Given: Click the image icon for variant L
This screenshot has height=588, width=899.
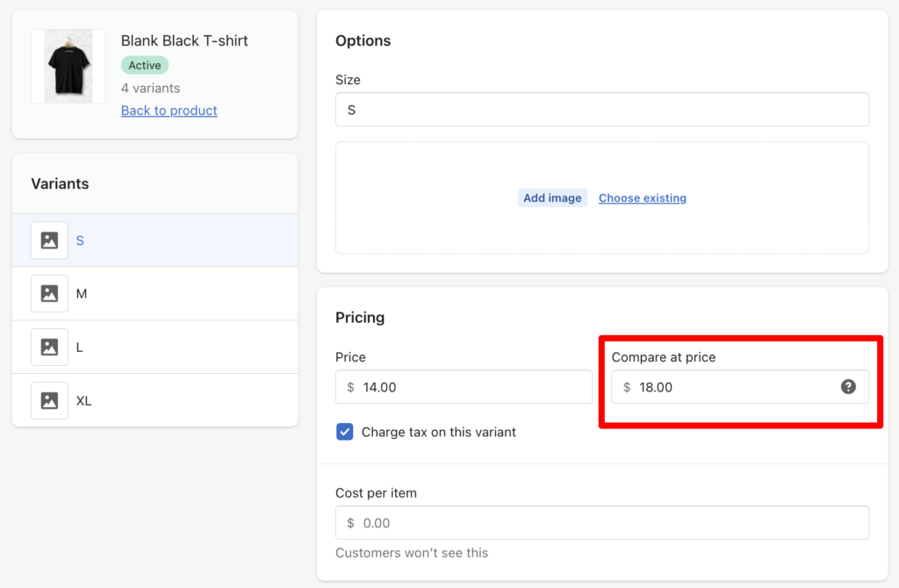Looking at the screenshot, I should tap(49, 347).
